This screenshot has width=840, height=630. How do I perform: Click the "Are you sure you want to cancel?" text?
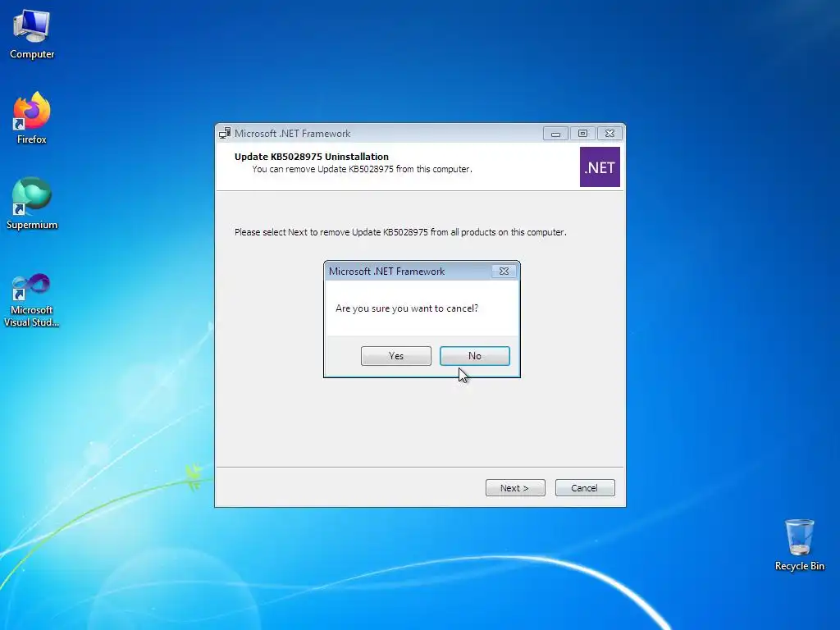click(x=407, y=308)
